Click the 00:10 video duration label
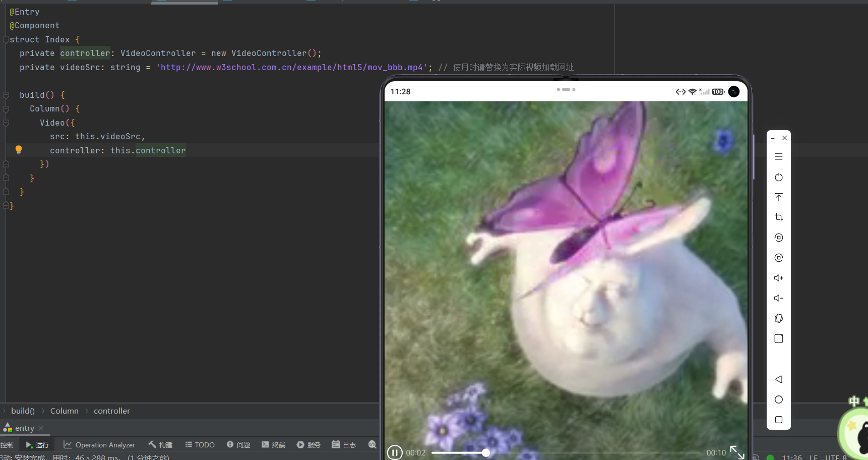Image resolution: width=868 pixels, height=460 pixels. [716, 452]
